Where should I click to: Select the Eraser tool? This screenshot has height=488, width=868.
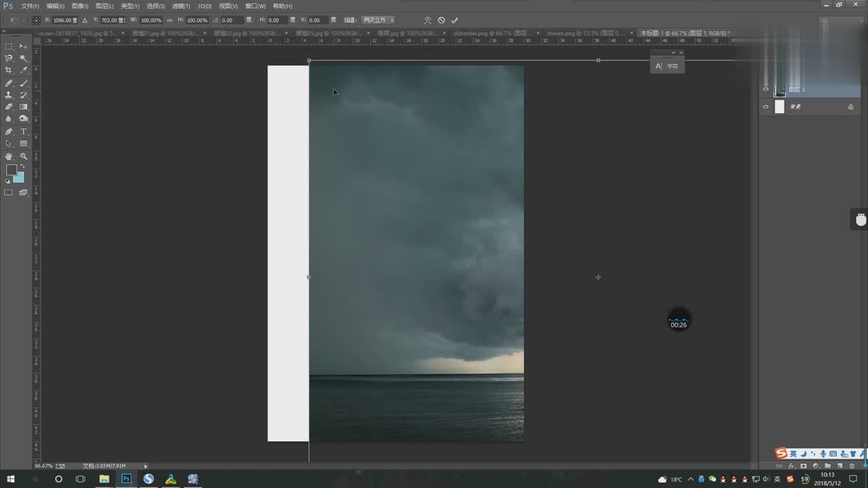pos(9,107)
